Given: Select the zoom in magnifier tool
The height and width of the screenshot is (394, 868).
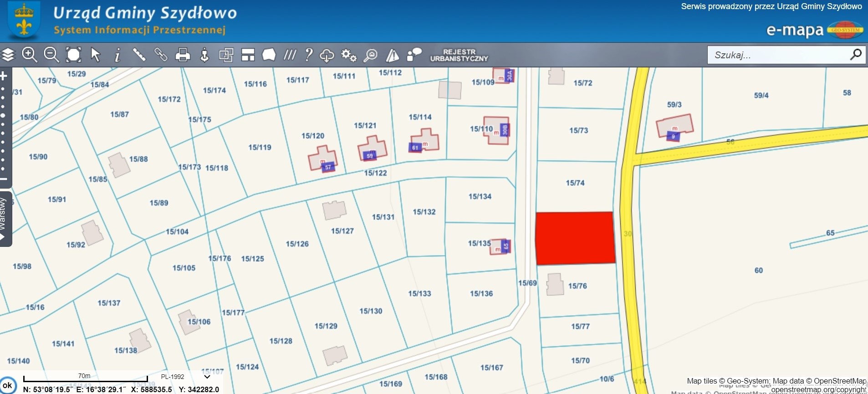Looking at the screenshot, I should (x=30, y=55).
